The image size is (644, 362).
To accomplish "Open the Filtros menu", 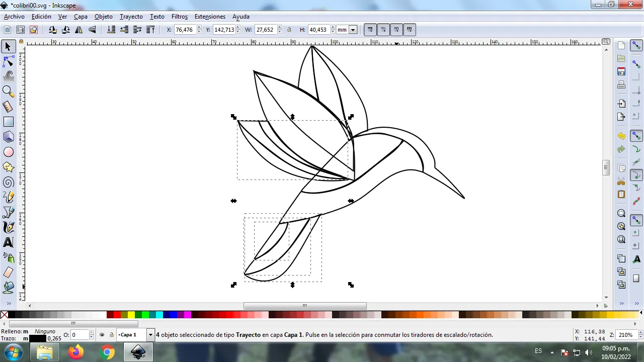I will pyautogui.click(x=180, y=17).
